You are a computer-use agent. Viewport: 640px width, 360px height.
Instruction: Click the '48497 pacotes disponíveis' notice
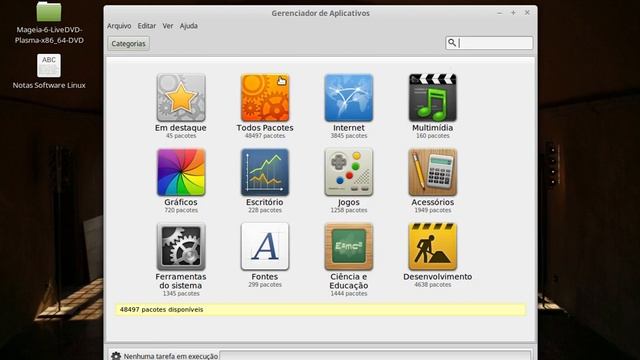coord(320,309)
